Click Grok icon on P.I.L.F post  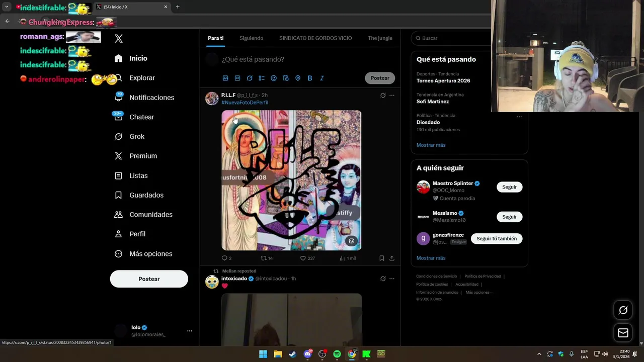click(x=383, y=95)
